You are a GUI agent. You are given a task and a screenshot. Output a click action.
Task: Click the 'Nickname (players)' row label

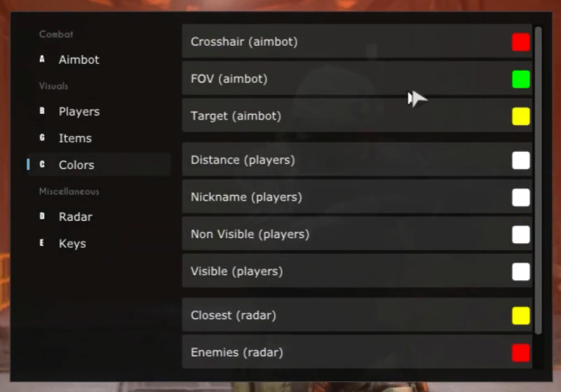click(x=246, y=197)
